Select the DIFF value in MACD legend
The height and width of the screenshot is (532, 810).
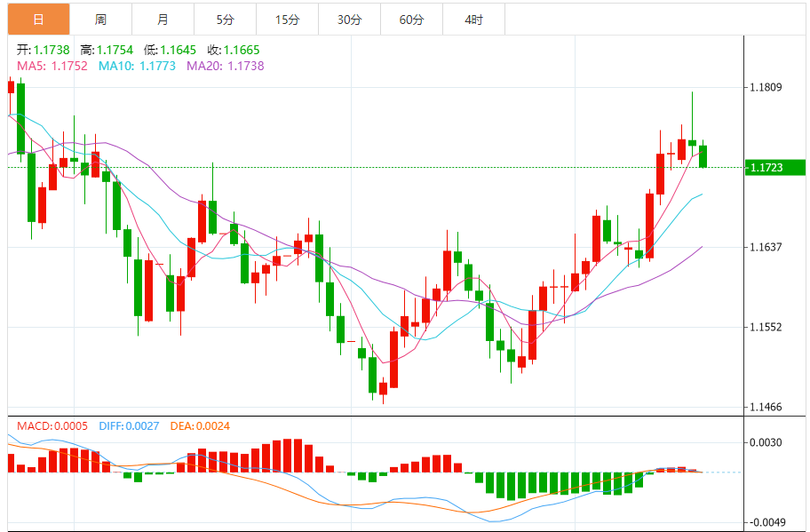coord(128,426)
